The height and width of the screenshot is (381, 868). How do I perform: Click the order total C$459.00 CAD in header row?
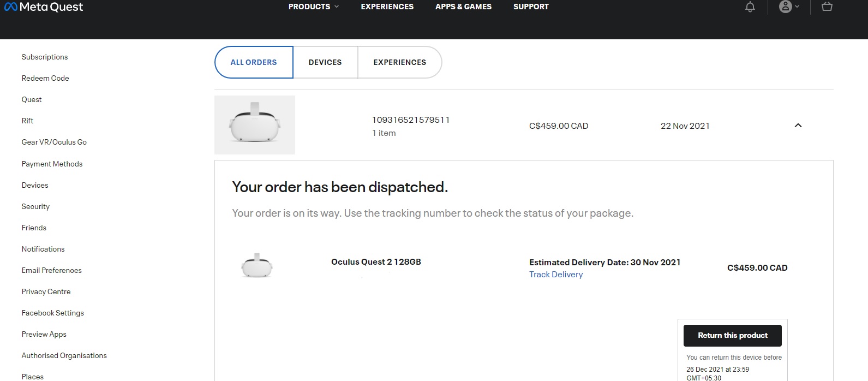coord(559,126)
